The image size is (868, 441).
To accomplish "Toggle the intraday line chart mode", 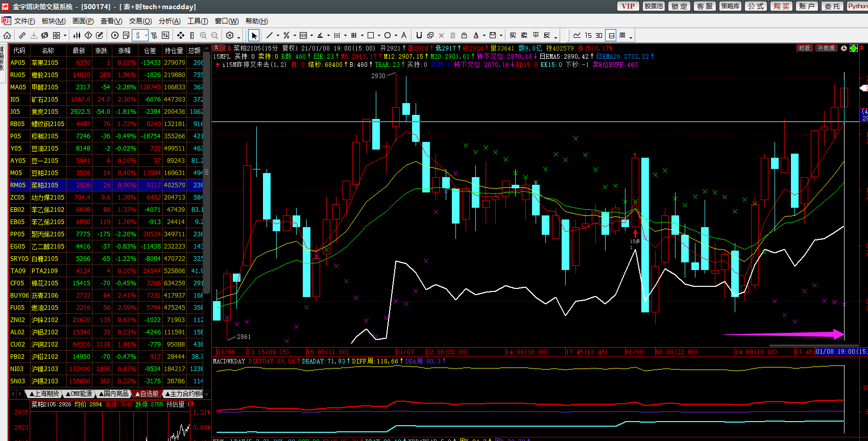I will [576, 35].
